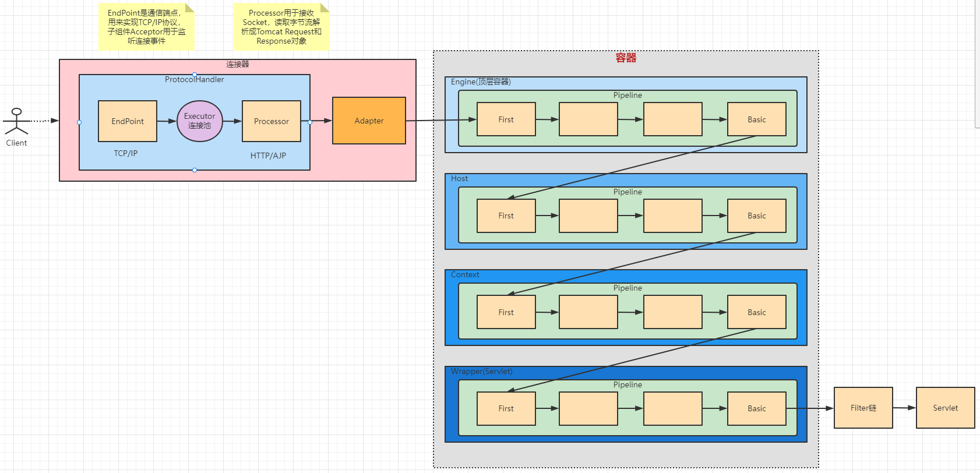
Task: Select the empty box before Basic in Engine
Action: point(673,119)
